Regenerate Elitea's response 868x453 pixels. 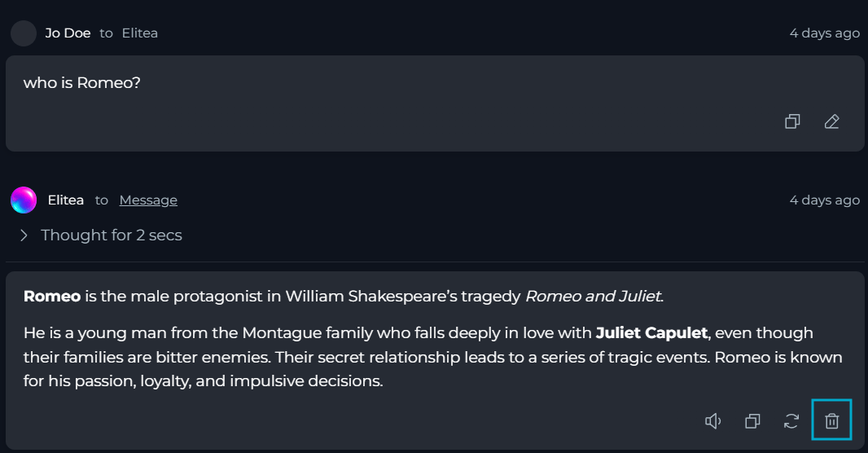click(791, 421)
